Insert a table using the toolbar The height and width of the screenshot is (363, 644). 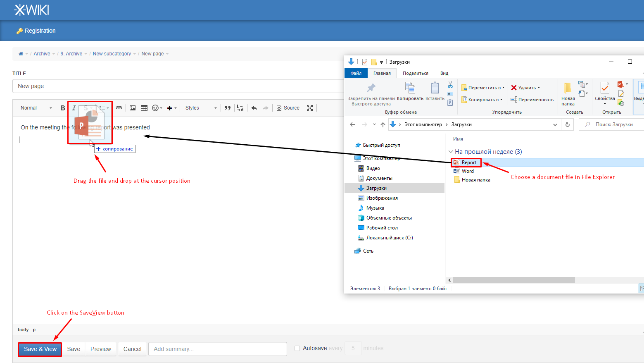click(144, 108)
